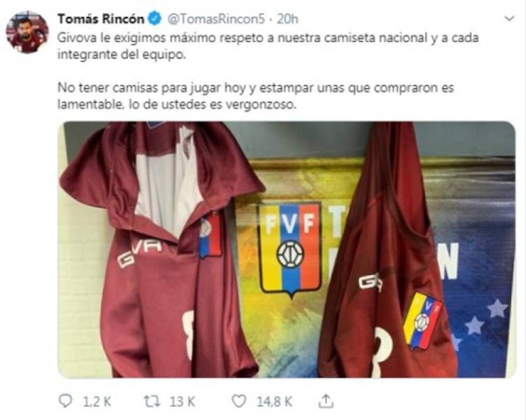Click the blue verified badge
The width and height of the screenshot is (526, 420).
click(154, 19)
